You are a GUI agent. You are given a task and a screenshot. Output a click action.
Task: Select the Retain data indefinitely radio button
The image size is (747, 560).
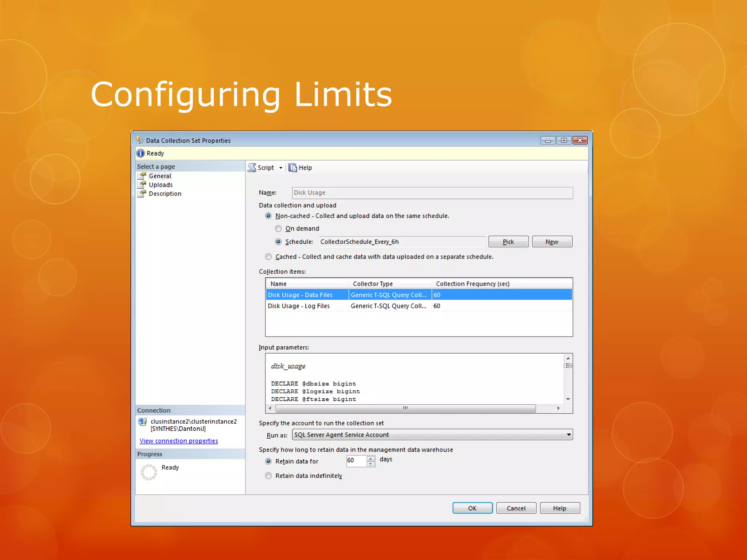pyautogui.click(x=268, y=476)
